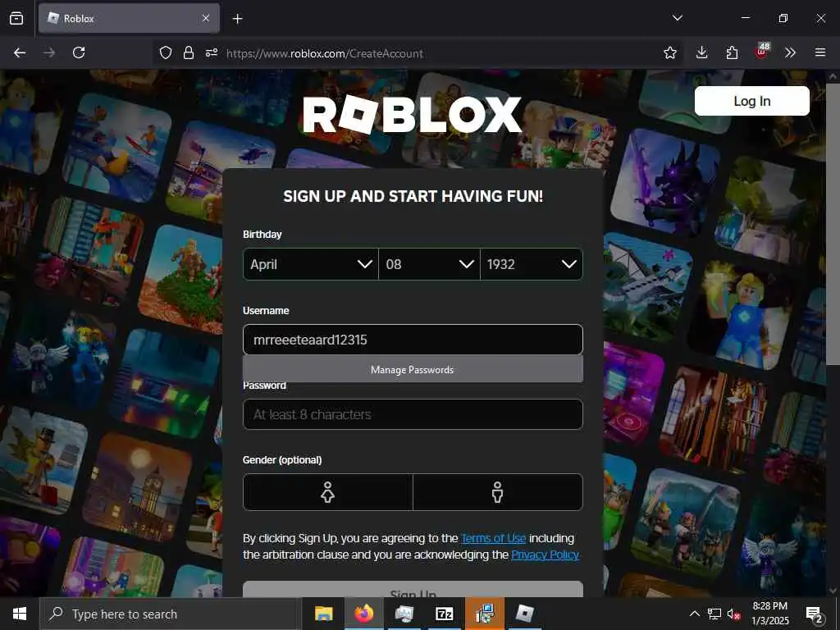Click the forward navigation arrow
840x630 pixels.
point(49,52)
